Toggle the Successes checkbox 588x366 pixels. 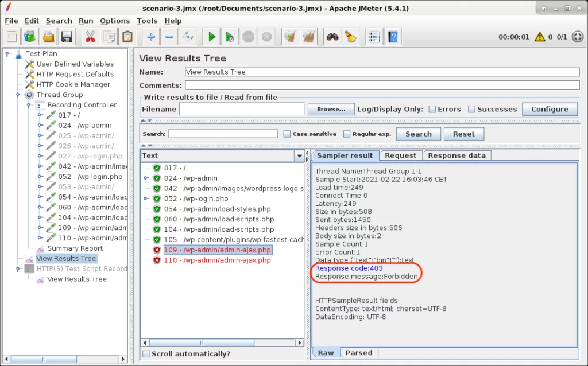471,109
